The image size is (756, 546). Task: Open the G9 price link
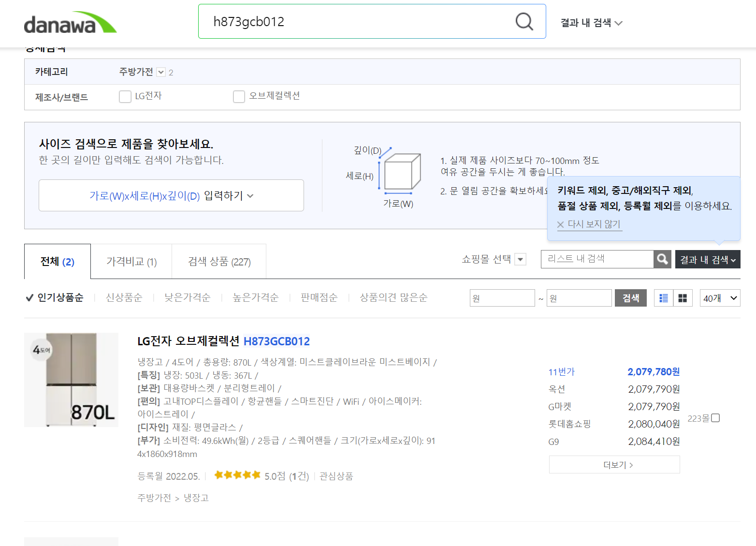(553, 442)
